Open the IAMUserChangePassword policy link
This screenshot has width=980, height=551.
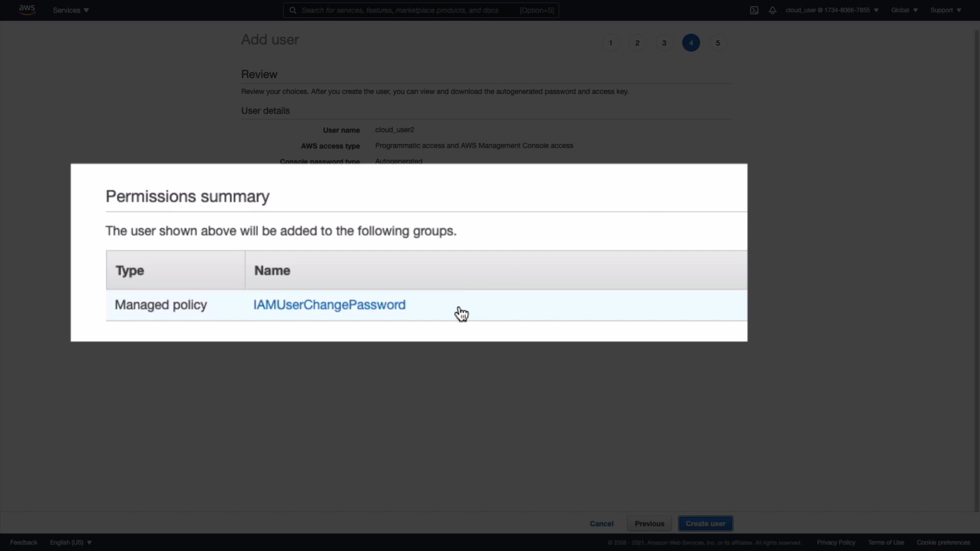[329, 305]
